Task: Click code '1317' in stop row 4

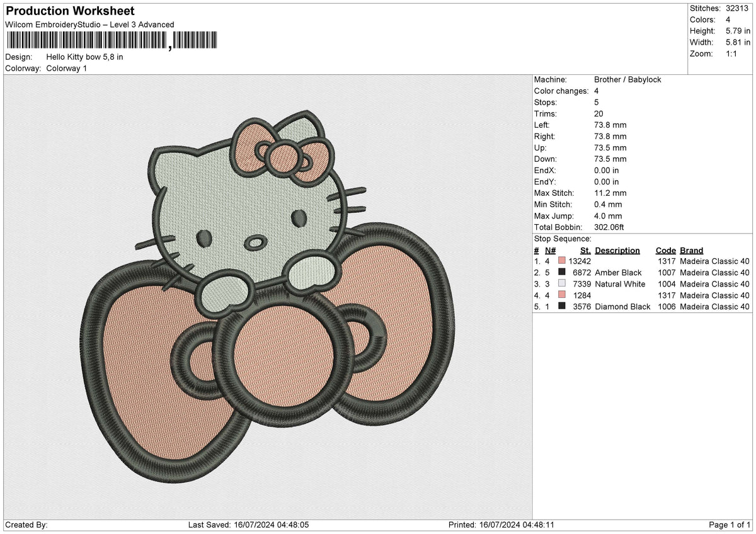Action: tap(667, 295)
